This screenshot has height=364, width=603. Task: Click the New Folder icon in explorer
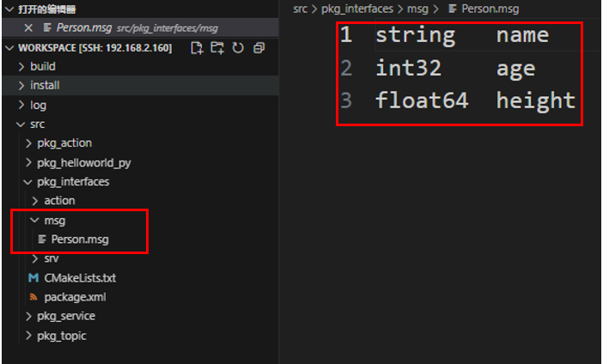pyautogui.click(x=217, y=47)
